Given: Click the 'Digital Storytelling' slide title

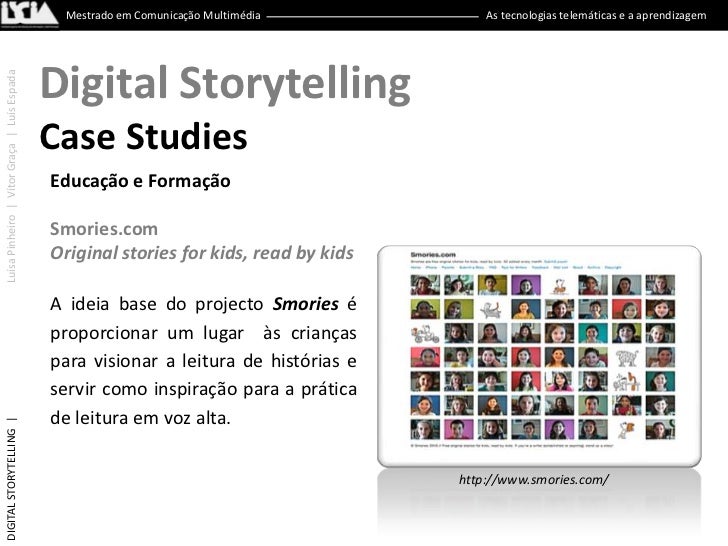Looking at the screenshot, I should coord(225,84).
